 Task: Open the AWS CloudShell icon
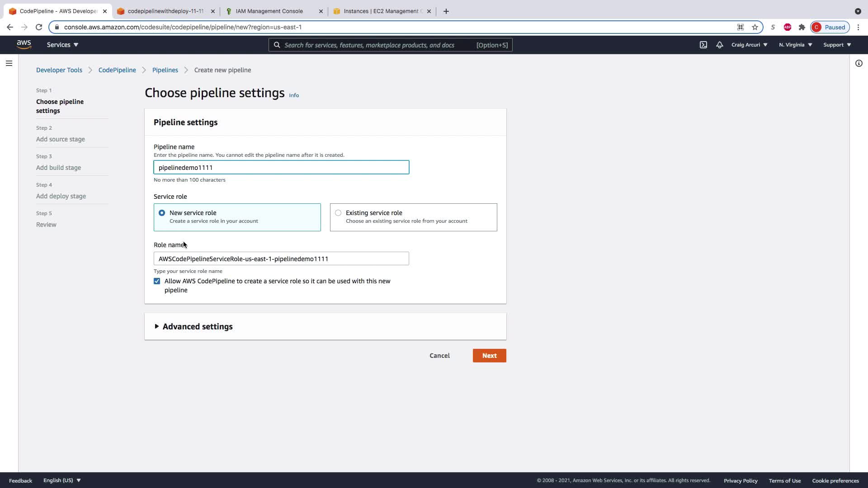click(x=703, y=45)
